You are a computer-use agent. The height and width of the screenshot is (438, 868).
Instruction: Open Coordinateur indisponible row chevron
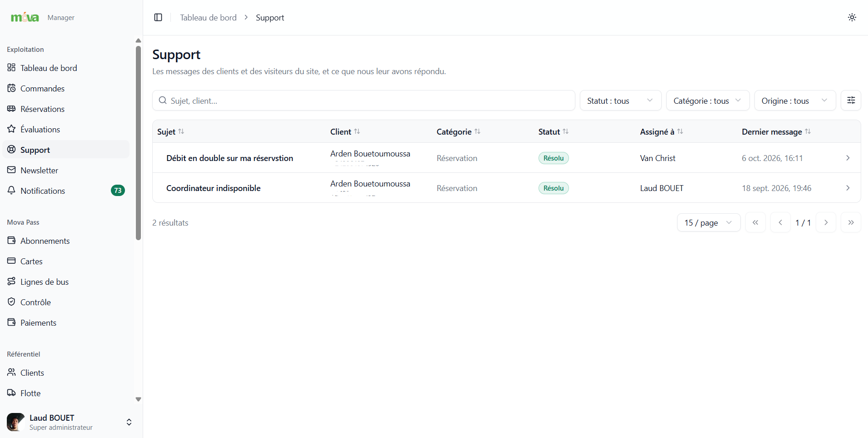tap(848, 188)
